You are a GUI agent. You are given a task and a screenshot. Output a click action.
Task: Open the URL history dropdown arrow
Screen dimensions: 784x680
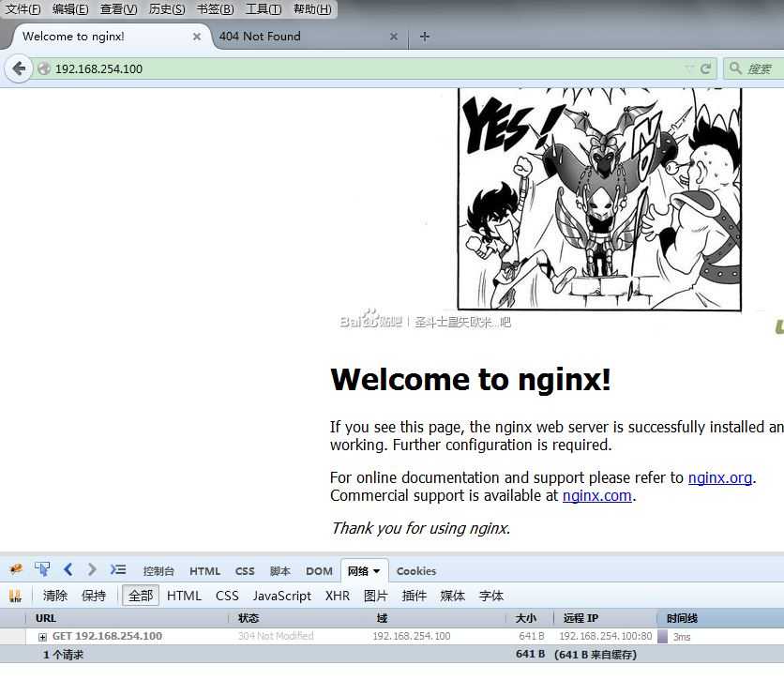pos(688,68)
